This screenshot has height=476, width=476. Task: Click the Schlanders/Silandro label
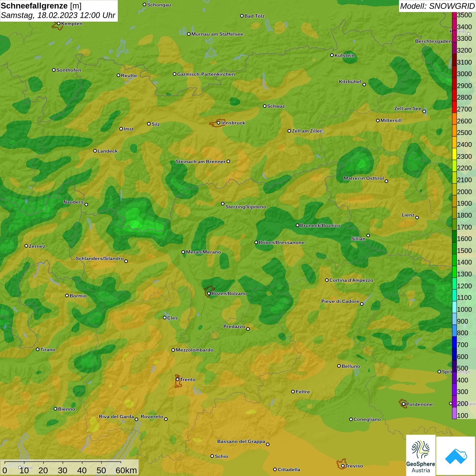[100, 258]
